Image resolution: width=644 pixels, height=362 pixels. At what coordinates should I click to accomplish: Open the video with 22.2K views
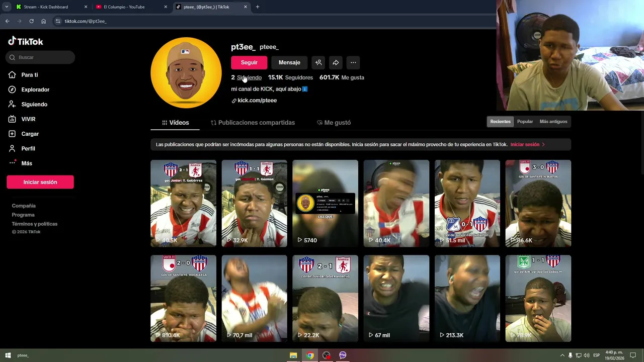tap(325, 298)
